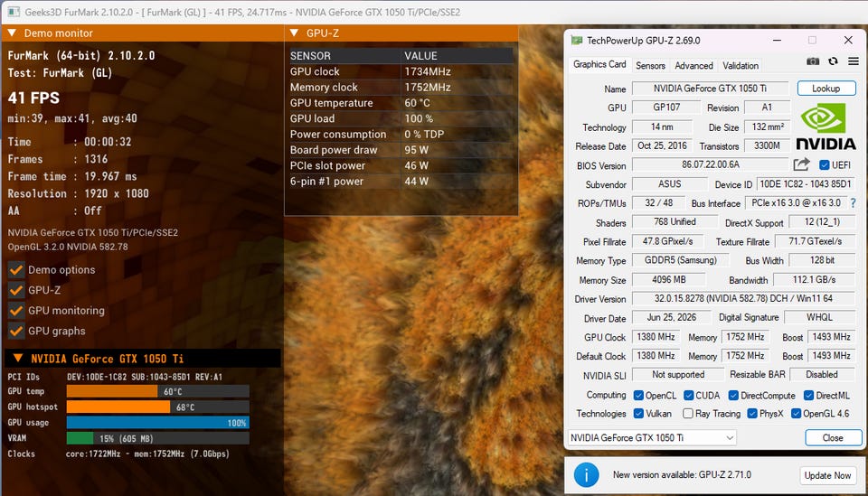Image resolution: width=868 pixels, height=496 pixels.
Task: Click the 41 FPS readout
Action: tap(33, 98)
